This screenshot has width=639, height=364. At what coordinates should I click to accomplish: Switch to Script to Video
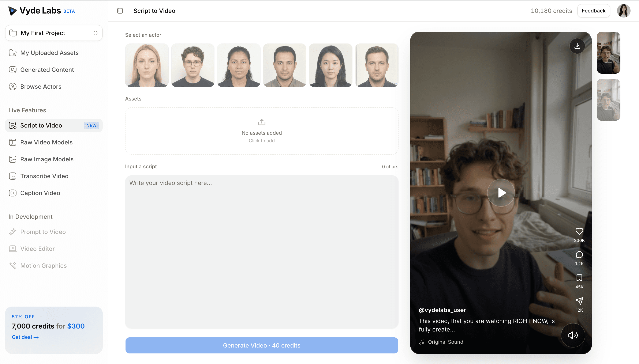[41, 125]
